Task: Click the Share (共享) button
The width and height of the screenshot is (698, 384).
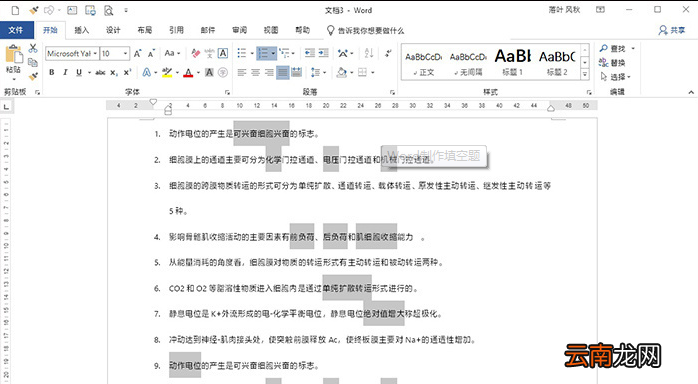Action: tap(672, 30)
